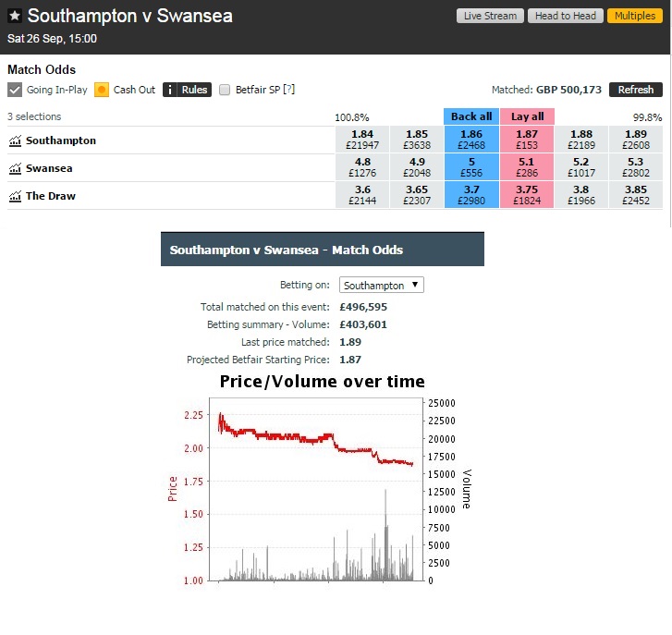Click the Southampton v Swansea event title
The height and width of the screenshot is (635, 672).
click(x=129, y=16)
